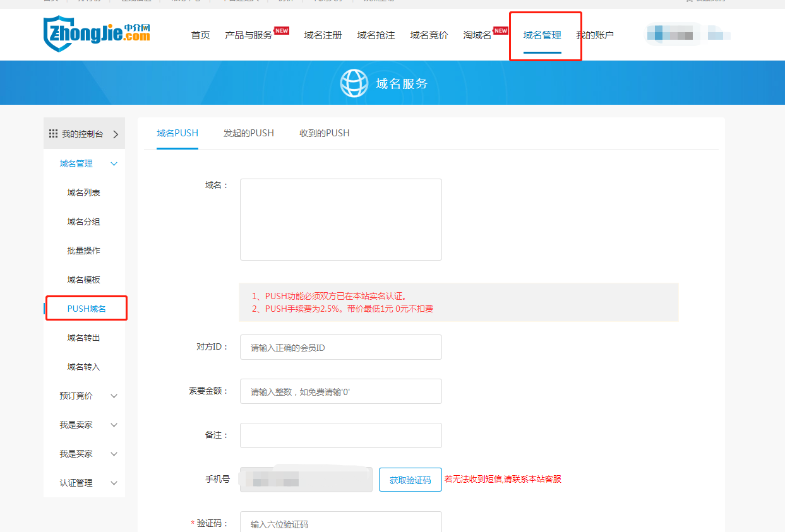Click the grid icon beside 我的控制台
The height and width of the screenshot is (532, 785).
53,134
